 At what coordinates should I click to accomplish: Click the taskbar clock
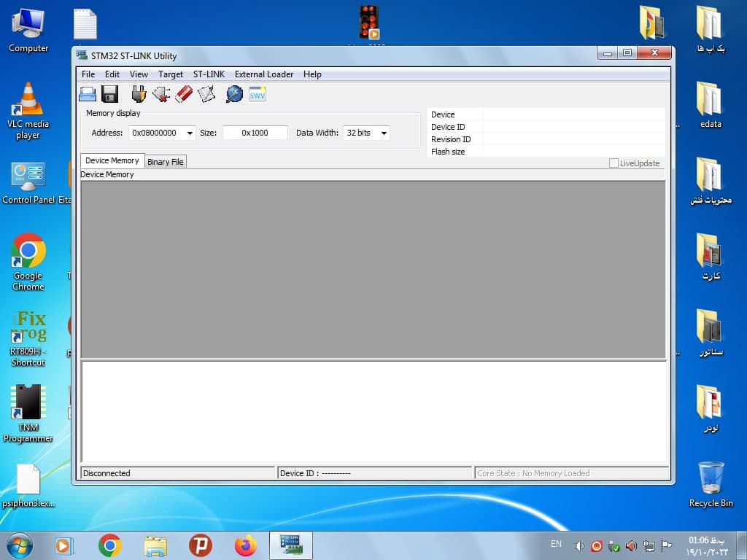[x=708, y=546]
